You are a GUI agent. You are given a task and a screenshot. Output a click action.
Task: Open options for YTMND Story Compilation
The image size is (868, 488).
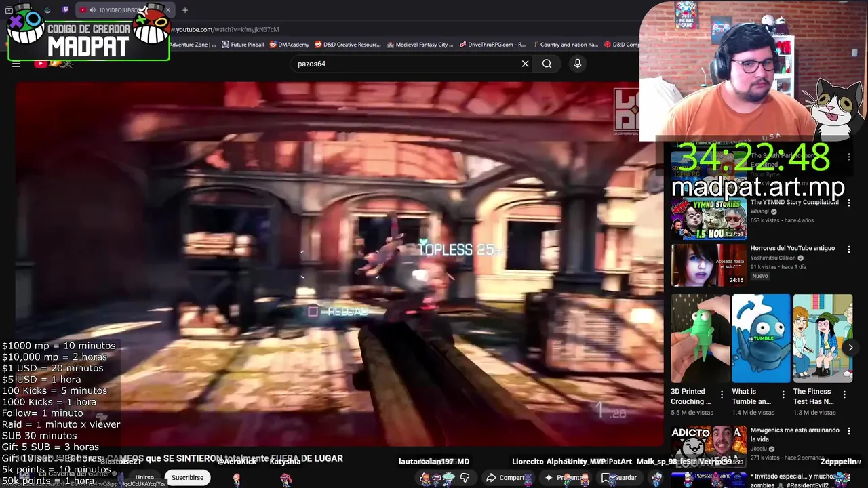click(x=848, y=203)
